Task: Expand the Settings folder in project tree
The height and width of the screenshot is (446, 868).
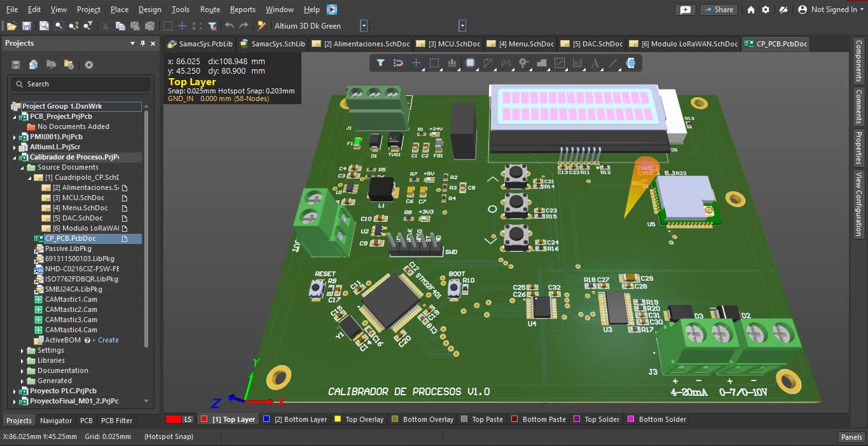Action: pos(23,350)
